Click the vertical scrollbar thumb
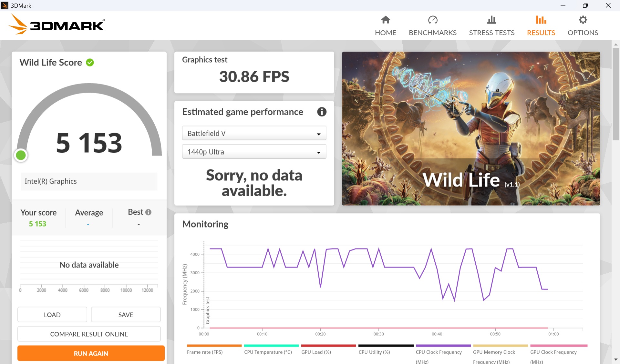 coord(616,94)
